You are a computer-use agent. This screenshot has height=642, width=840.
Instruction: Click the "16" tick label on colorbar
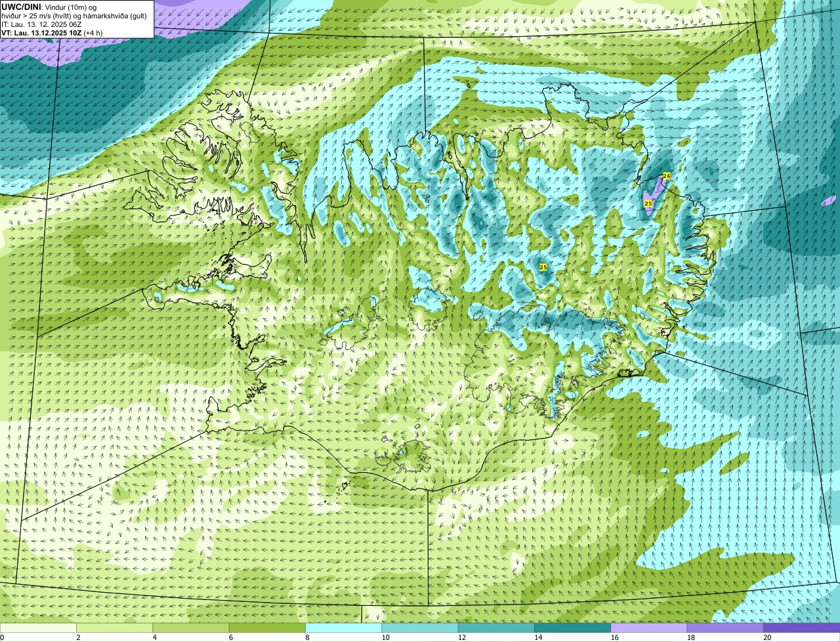coord(614,637)
